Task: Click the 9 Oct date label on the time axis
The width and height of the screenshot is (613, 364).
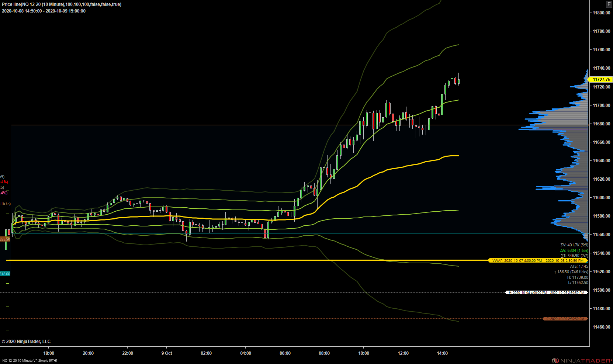Action: pos(167,353)
